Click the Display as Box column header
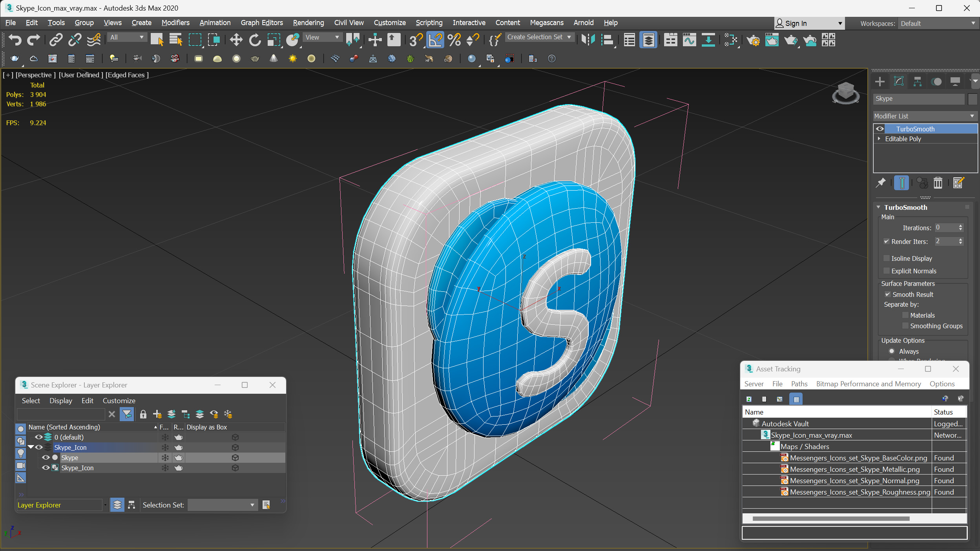This screenshot has width=980, height=551. [x=235, y=427]
